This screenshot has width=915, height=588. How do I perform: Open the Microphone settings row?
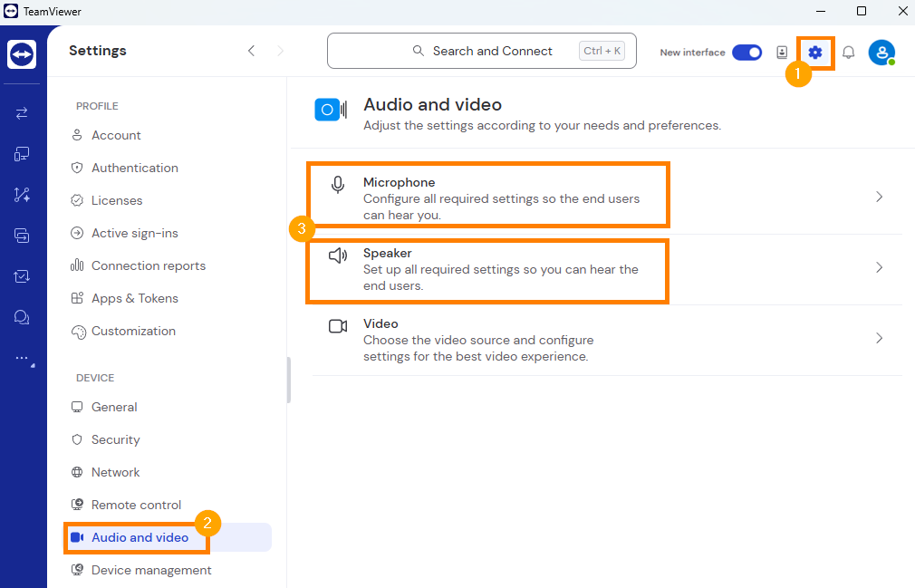point(608,198)
